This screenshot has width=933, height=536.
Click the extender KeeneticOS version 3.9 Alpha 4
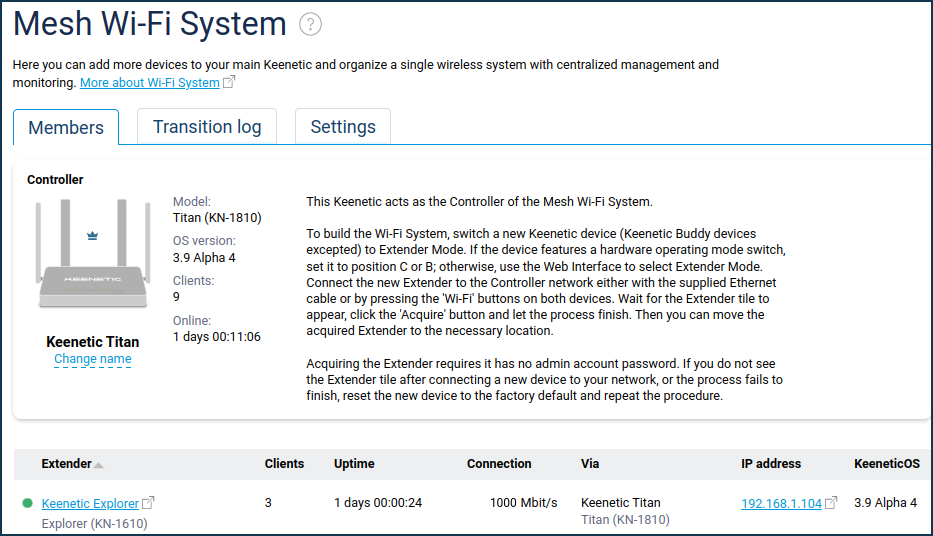(885, 503)
